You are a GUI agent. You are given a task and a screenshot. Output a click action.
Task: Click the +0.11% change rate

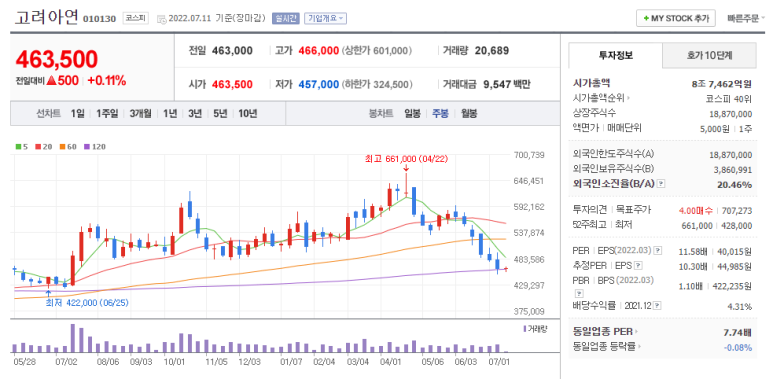[x=107, y=81]
